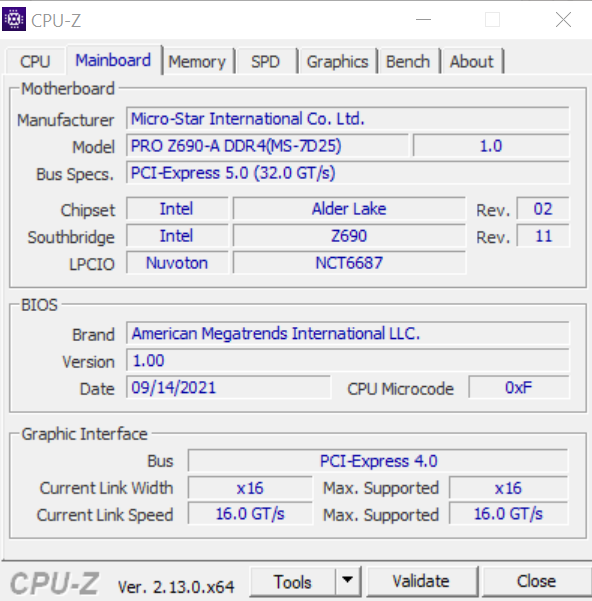Expand the Tools dropdown arrow
This screenshot has height=601, width=592.
348,580
